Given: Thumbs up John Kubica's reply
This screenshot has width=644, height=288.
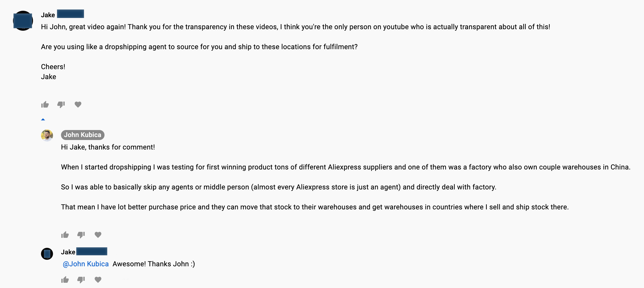Looking at the screenshot, I should 65,235.
